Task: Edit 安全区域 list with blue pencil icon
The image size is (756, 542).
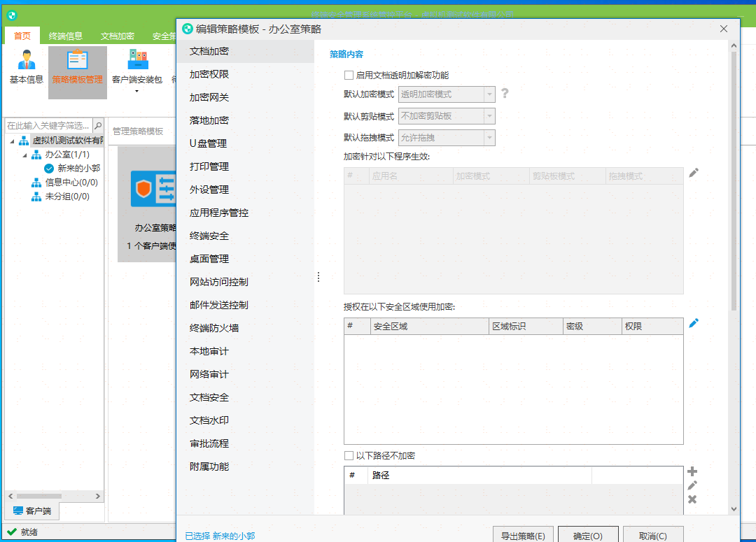Action: [693, 323]
